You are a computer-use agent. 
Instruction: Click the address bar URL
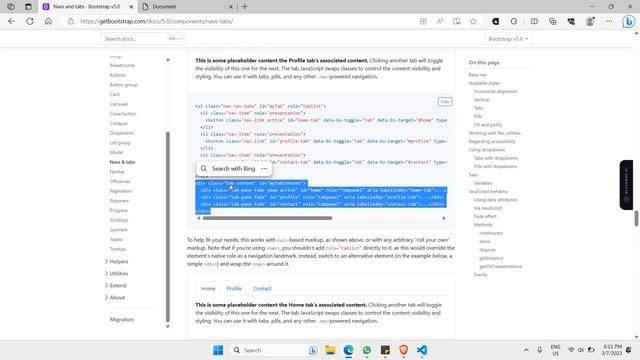(x=157, y=21)
